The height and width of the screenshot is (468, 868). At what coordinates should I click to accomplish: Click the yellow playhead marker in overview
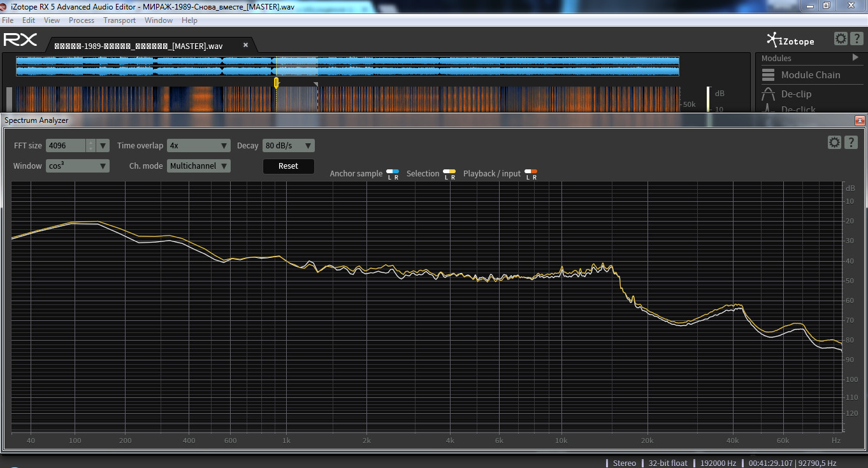(x=276, y=83)
